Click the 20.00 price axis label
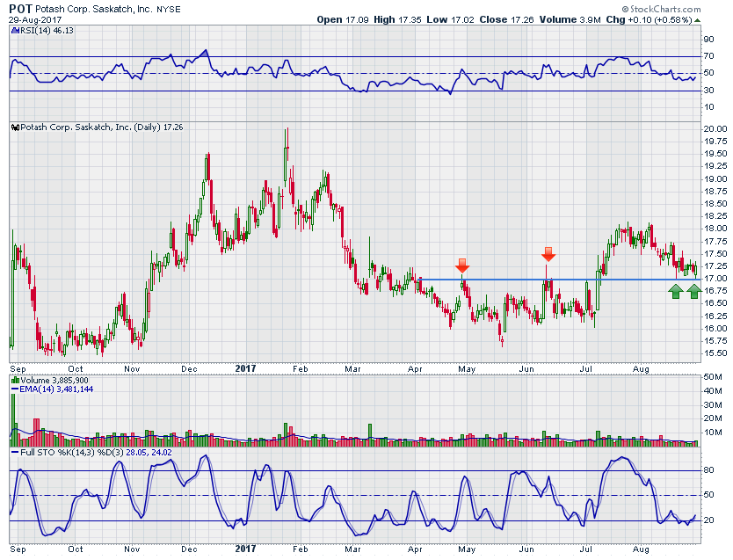The image size is (733, 560). [715, 129]
